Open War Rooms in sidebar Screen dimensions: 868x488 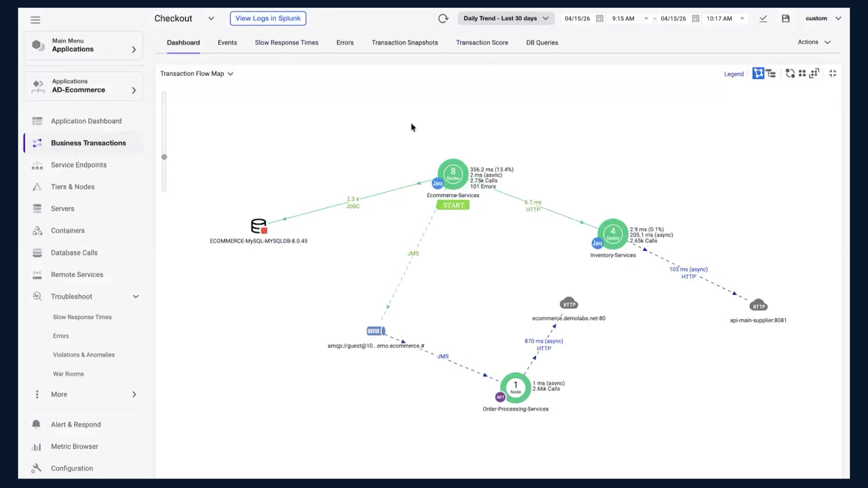coord(68,374)
